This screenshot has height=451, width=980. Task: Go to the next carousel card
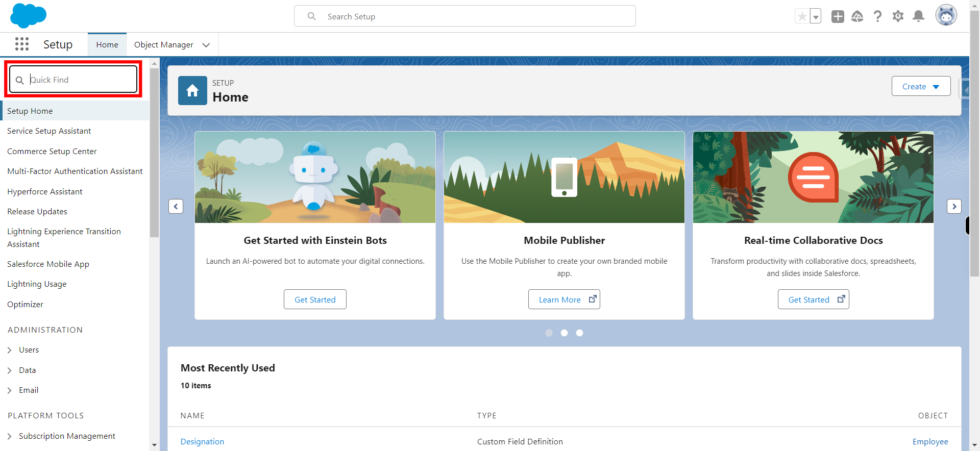pyautogui.click(x=954, y=206)
